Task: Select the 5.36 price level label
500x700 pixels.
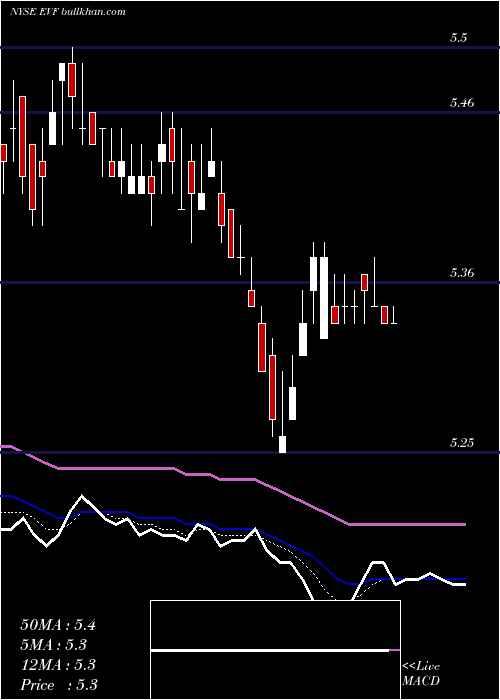Action: click(461, 273)
